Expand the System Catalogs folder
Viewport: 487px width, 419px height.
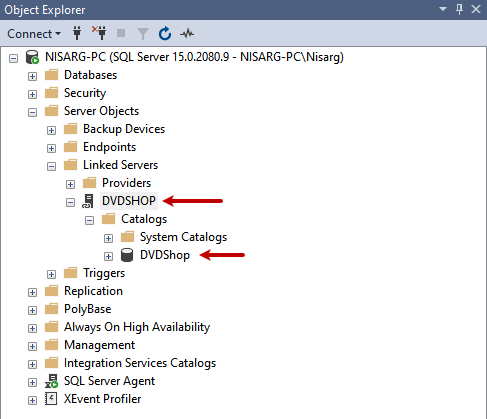tap(108, 238)
